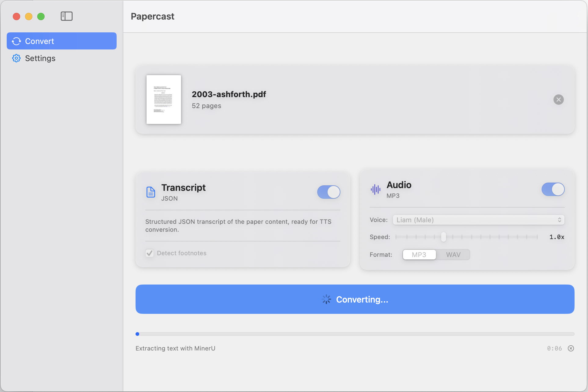
Task: Click the 2003-ashforth.pdf thumbnail preview
Action: pos(164,100)
